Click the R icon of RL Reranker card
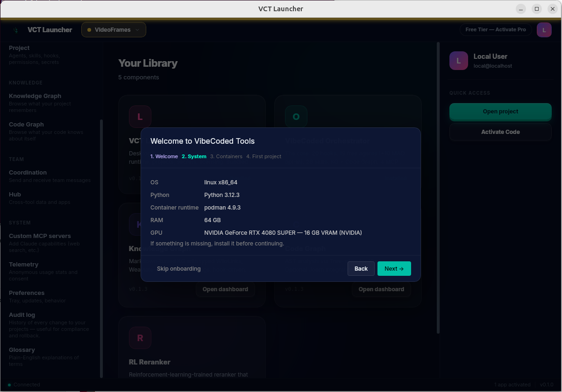The width and height of the screenshot is (562, 392). [140, 338]
